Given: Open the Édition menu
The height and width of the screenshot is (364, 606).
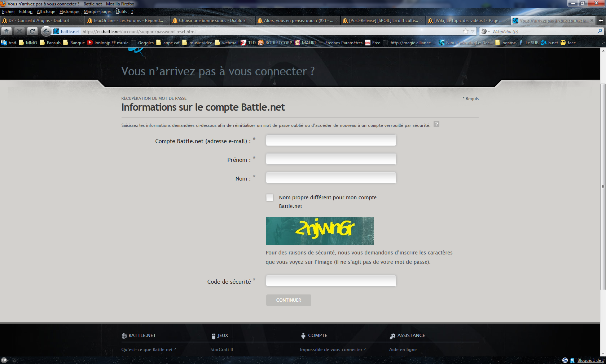Looking at the screenshot, I should click(26, 12).
